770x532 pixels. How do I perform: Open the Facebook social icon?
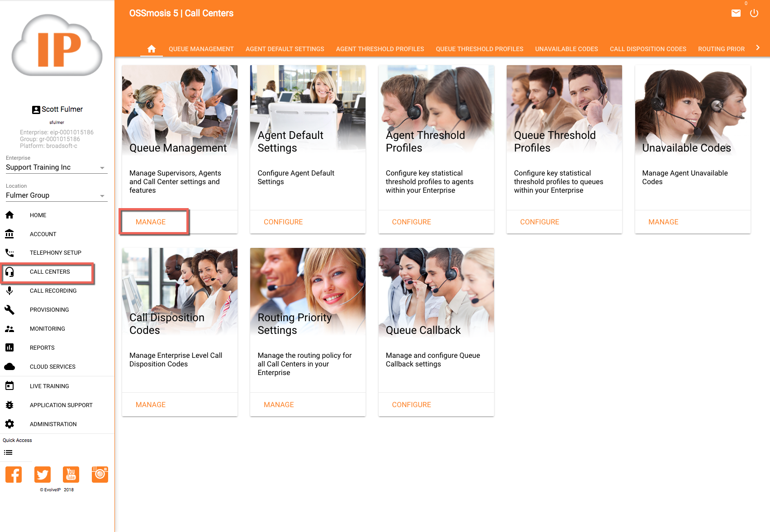(x=14, y=475)
